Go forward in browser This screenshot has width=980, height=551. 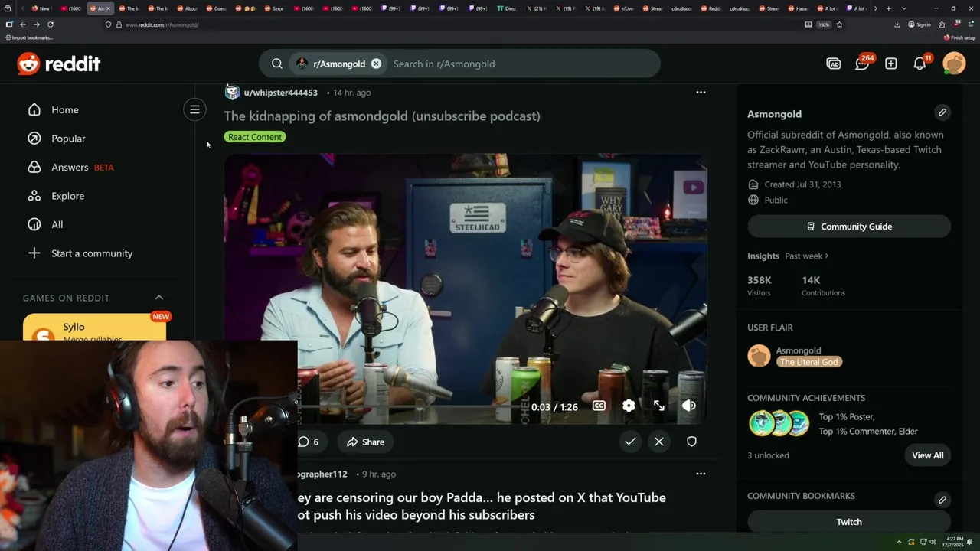point(36,24)
